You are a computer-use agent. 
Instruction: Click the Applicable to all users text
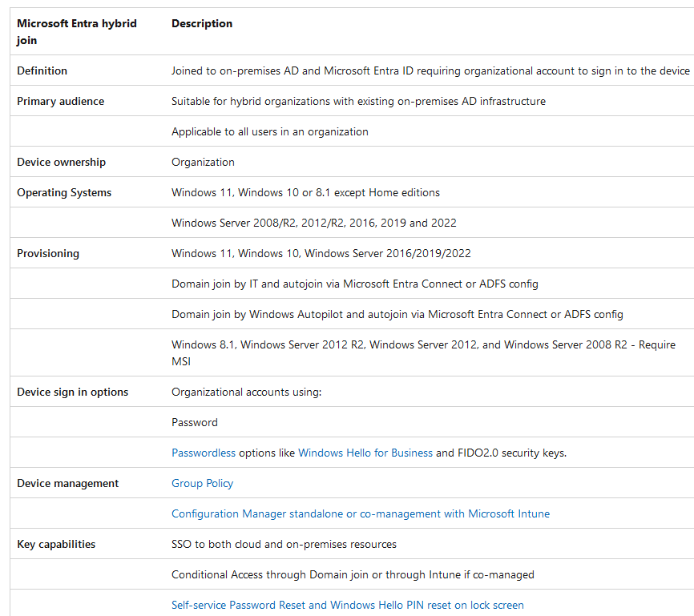[270, 131]
